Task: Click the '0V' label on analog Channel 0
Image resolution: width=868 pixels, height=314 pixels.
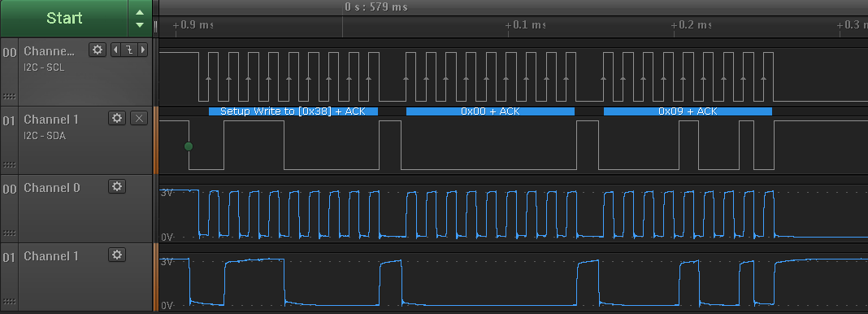Action: tap(167, 237)
